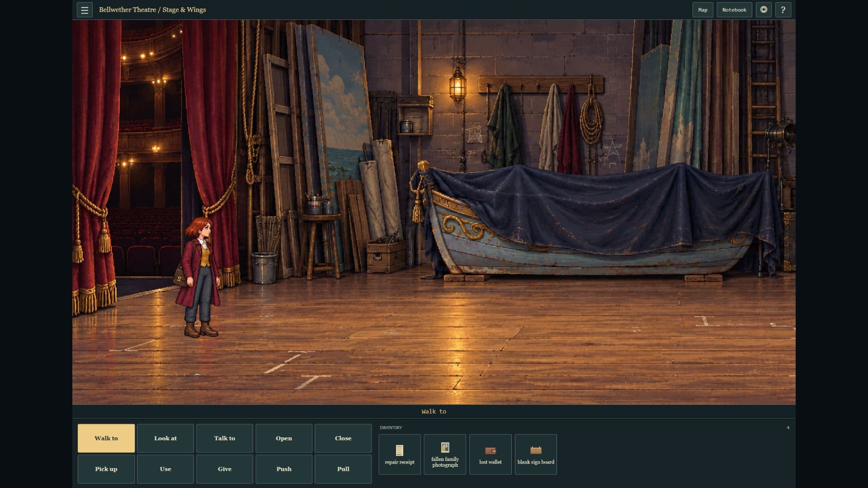868x488 pixels.
Task: Click the circular target icon near Notebook
Action: 764,10
